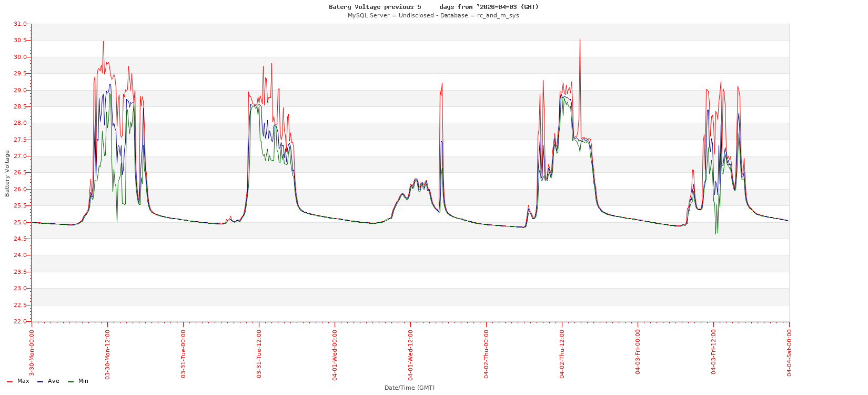This screenshot has width=868, height=395.
Task: Click the 28.5 voltage axis label
Action: coord(20,106)
